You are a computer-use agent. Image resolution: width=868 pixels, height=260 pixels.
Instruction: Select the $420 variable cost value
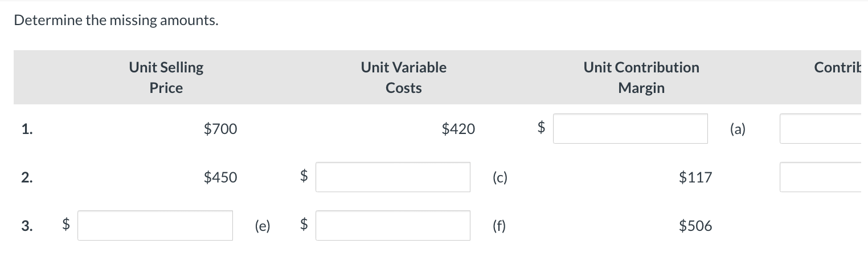(458, 129)
